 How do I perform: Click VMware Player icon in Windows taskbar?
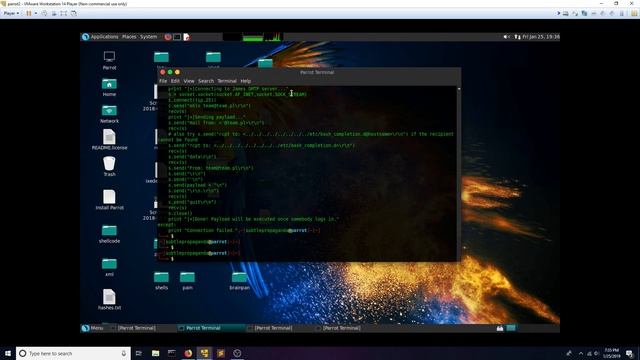click(x=204, y=353)
